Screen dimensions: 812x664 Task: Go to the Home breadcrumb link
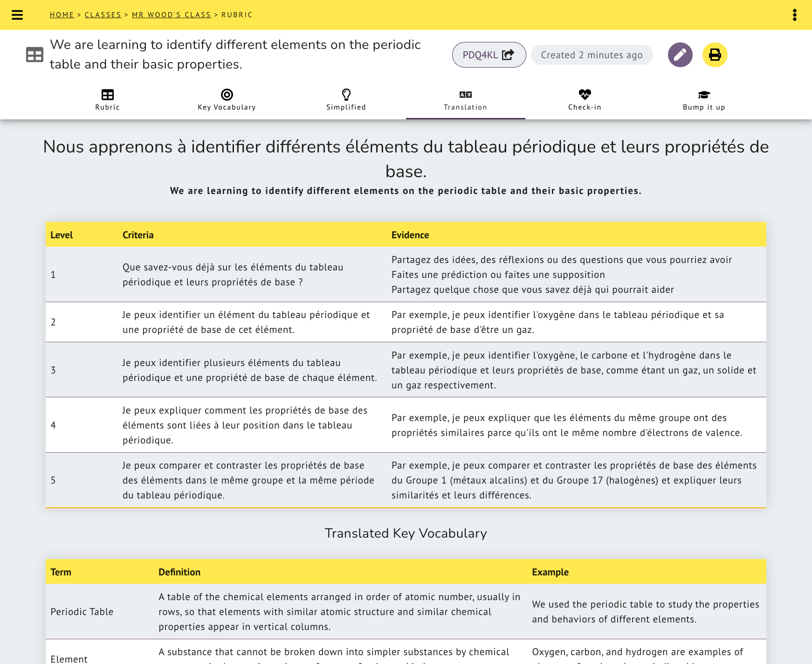tap(62, 15)
